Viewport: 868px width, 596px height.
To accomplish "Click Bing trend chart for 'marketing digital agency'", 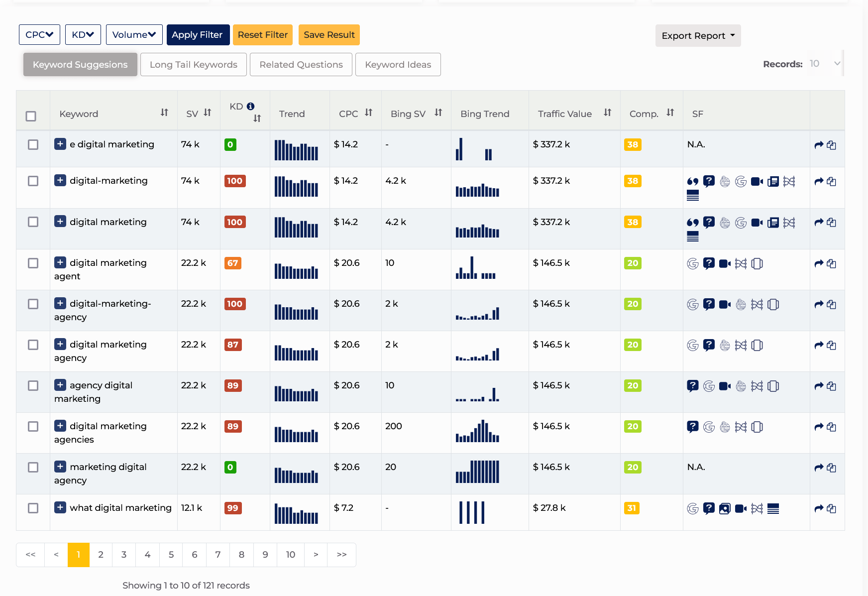I will point(477,472).
